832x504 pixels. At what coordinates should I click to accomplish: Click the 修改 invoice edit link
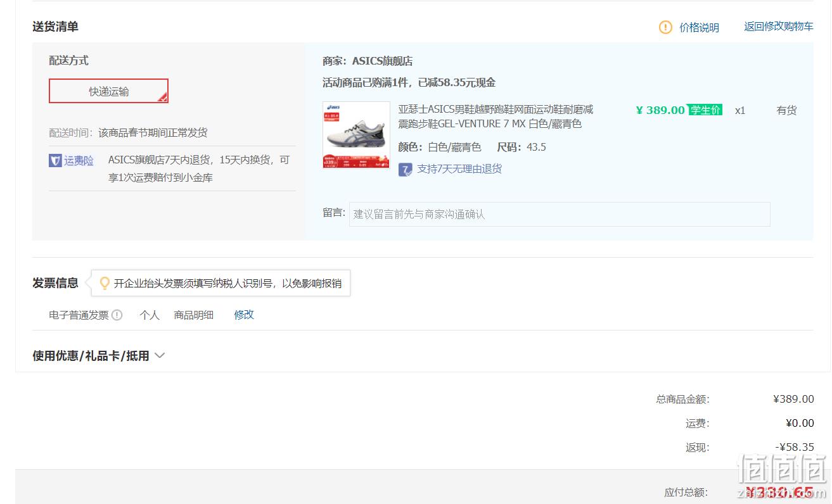[244, 315]
